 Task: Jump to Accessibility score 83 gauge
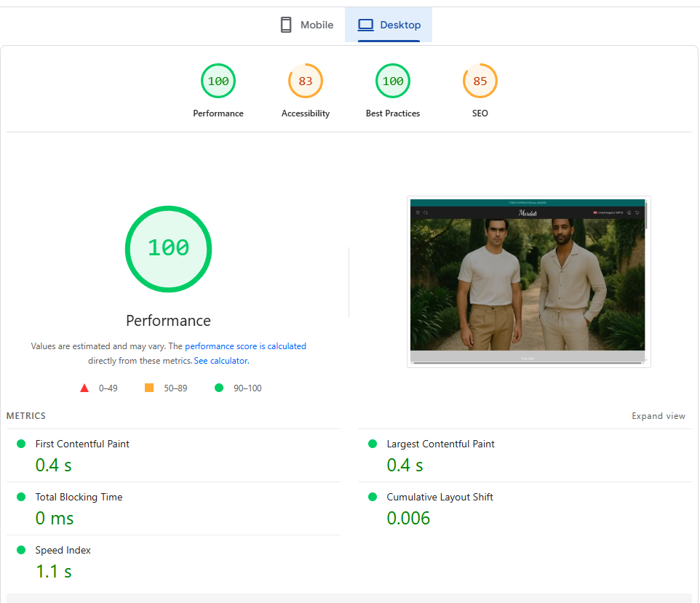tap(306, 81)
